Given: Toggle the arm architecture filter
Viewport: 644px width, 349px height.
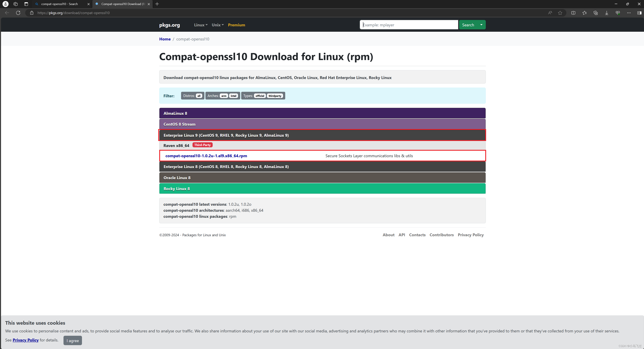Looking at the screenshot, I should click(224, 96).
